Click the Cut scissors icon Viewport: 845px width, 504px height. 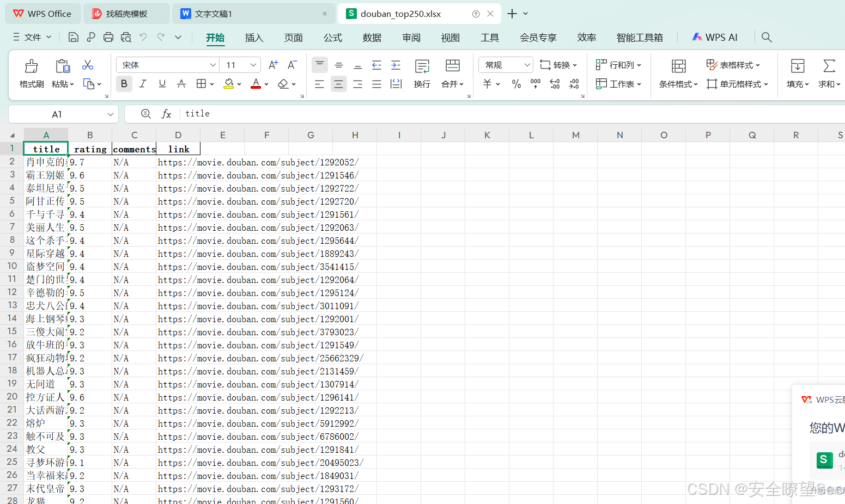tap(88, 65)
